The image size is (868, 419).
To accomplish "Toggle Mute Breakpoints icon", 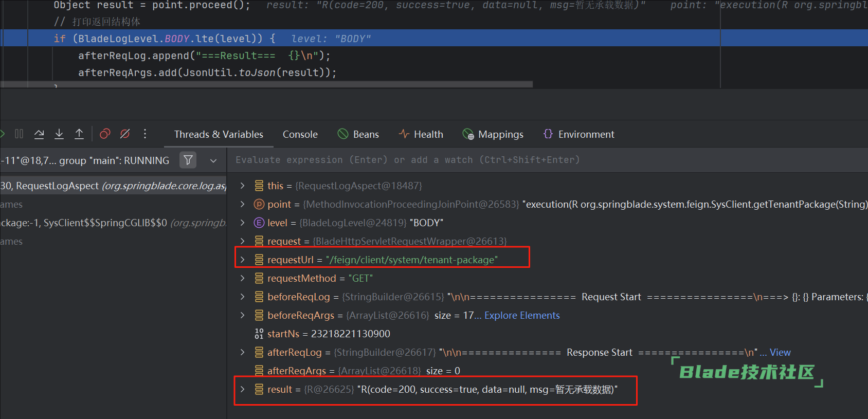I will (125, 134).
